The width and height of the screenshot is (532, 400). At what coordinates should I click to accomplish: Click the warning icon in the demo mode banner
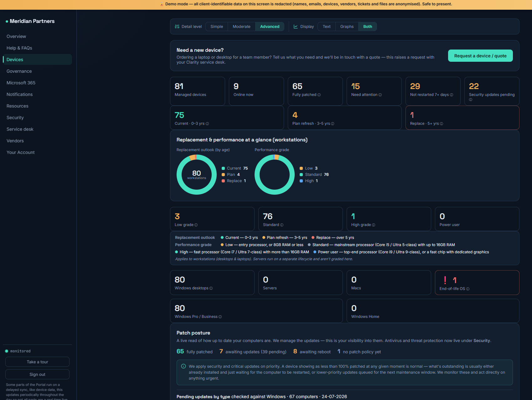pos(162,4)
